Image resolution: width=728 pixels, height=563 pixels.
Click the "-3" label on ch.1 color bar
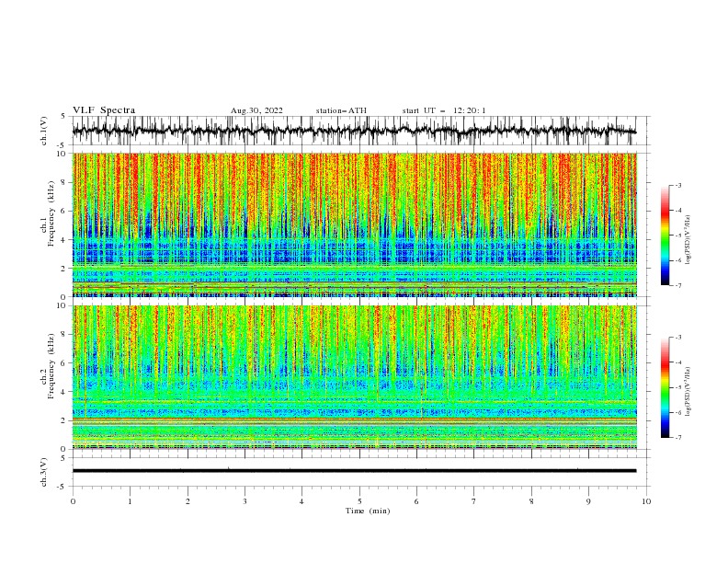coord(677,185)
